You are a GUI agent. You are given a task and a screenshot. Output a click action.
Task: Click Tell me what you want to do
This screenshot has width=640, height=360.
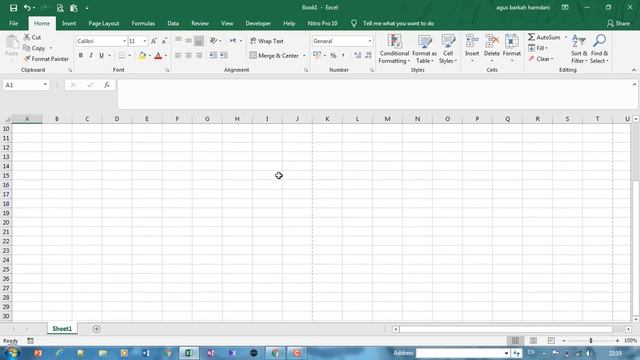(x=398, y=23)
